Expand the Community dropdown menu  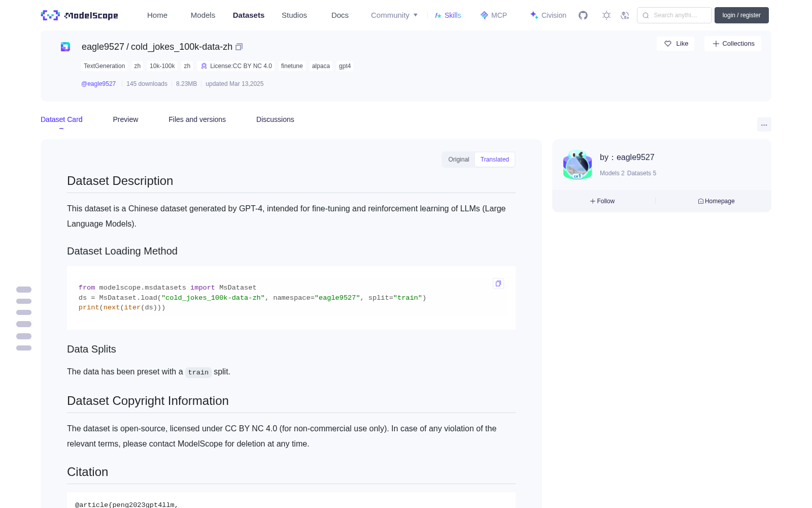click(394, 15)
